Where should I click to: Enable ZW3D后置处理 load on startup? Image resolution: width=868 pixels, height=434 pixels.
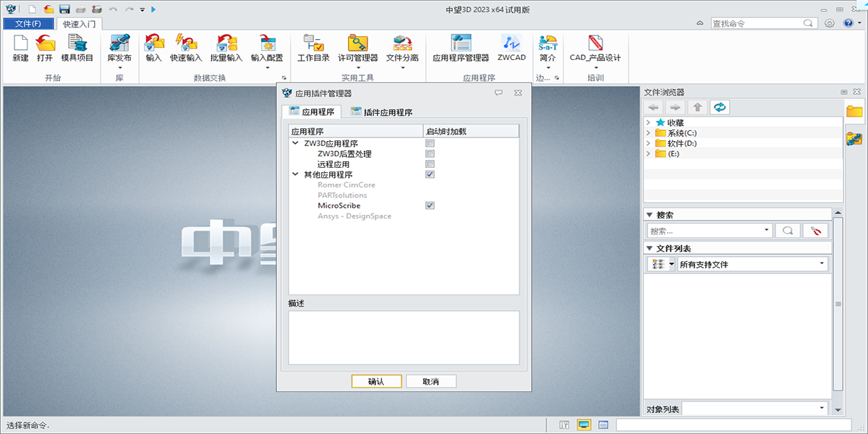430,153
